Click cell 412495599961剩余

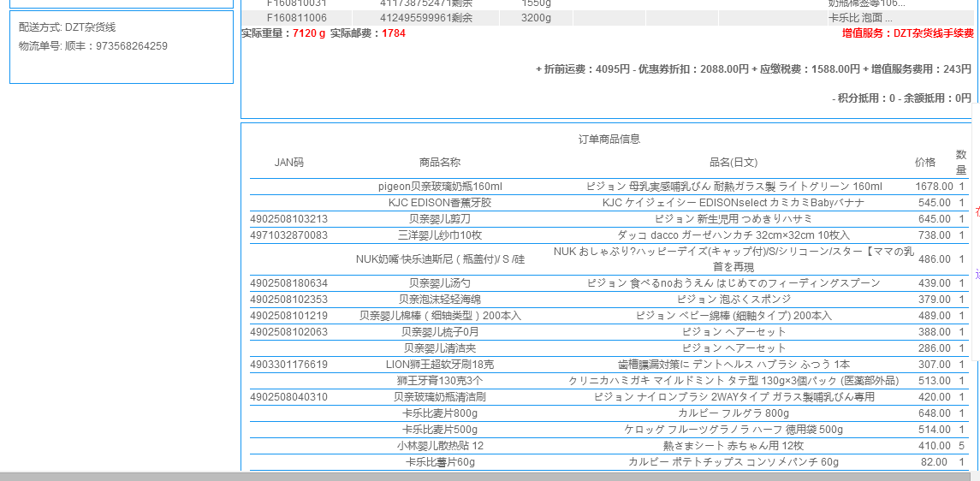point(426,18)
